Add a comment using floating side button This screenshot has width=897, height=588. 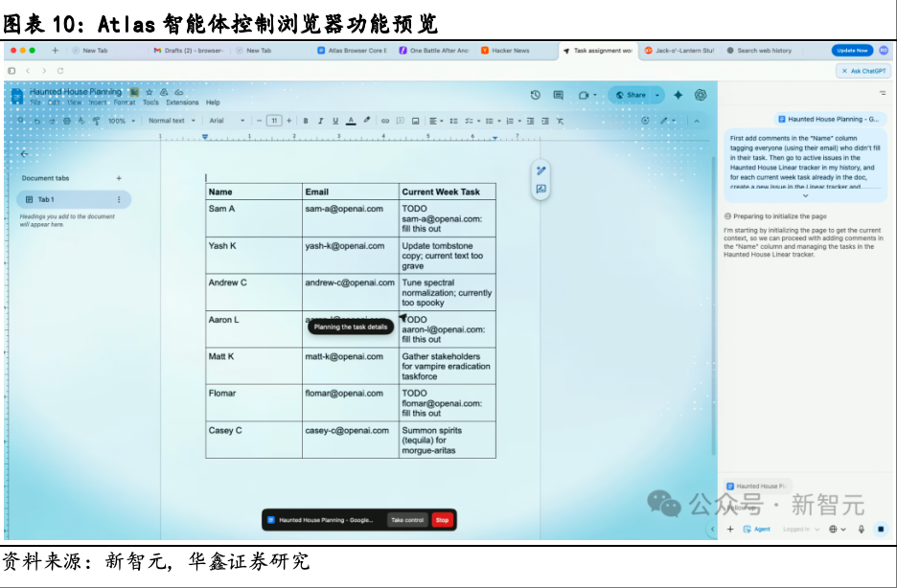click(541, 170)
